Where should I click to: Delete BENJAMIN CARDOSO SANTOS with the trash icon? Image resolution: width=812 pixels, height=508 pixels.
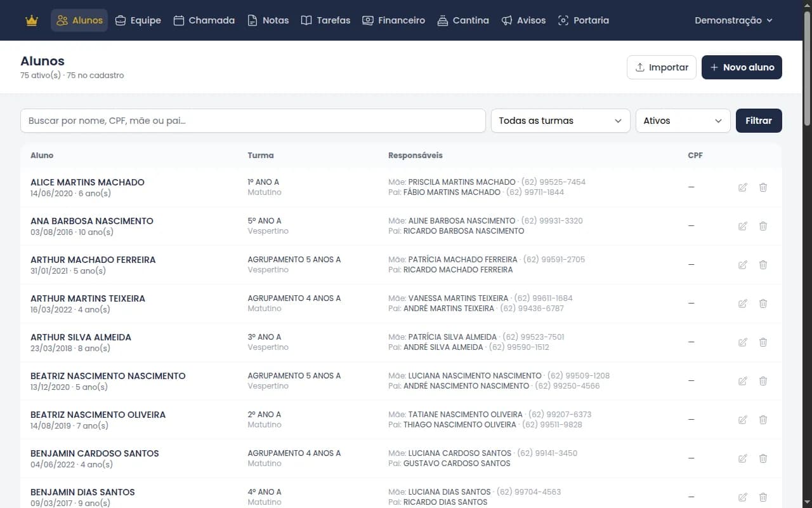pyautogui.click(x=763, y=458)
